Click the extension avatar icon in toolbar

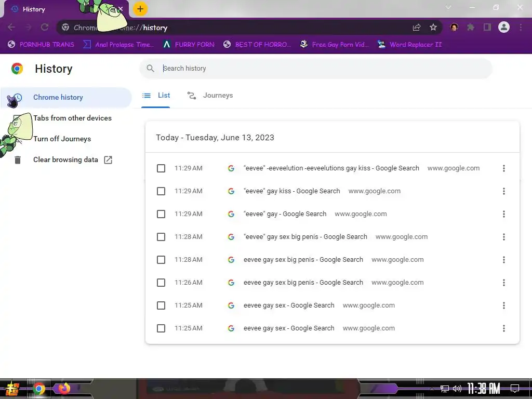point(454,27)
